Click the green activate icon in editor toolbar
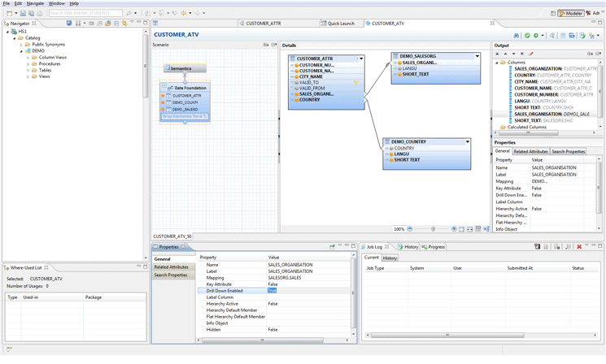The image size is (606, 364). click(527, 36)
